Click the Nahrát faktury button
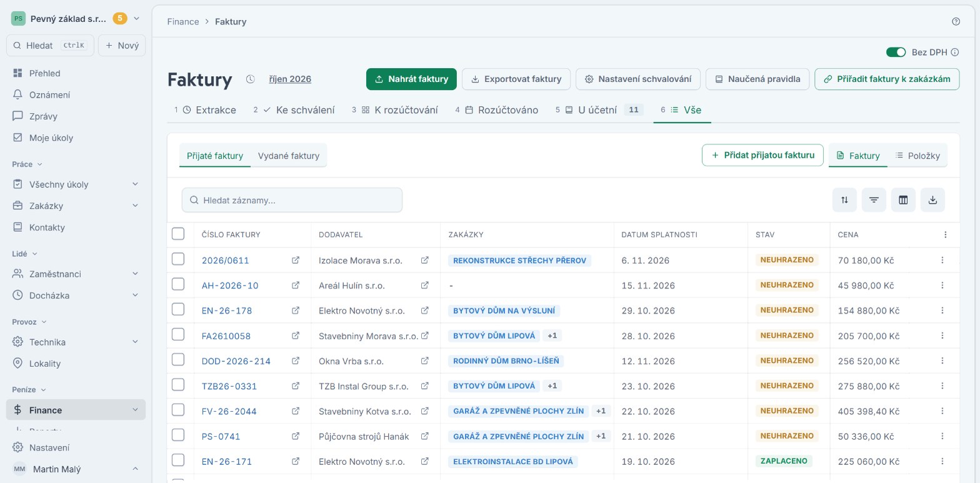This screenshot has height=483, width=980. point(411,79)
